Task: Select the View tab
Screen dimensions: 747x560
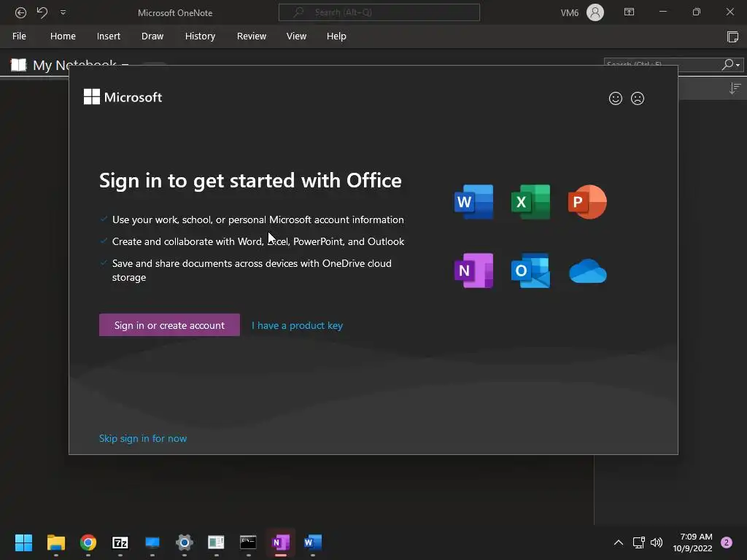Action: click(296, 36)
